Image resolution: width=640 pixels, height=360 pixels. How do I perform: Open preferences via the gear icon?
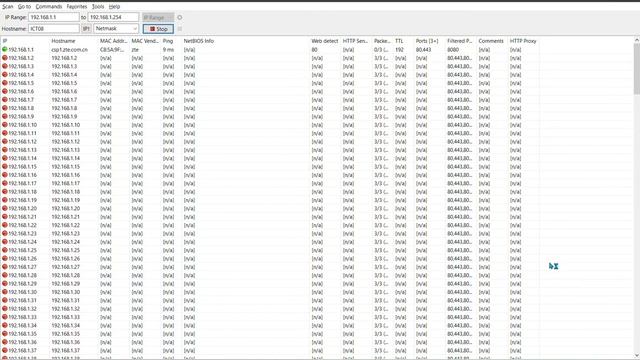pyautogui.click(x=180, y=18)
